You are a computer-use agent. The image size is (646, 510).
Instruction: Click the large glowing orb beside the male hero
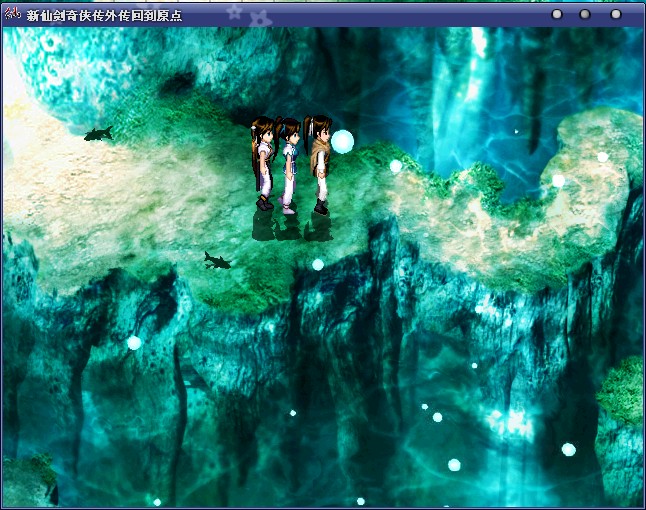pyautogui.click(x=342, y=142)
